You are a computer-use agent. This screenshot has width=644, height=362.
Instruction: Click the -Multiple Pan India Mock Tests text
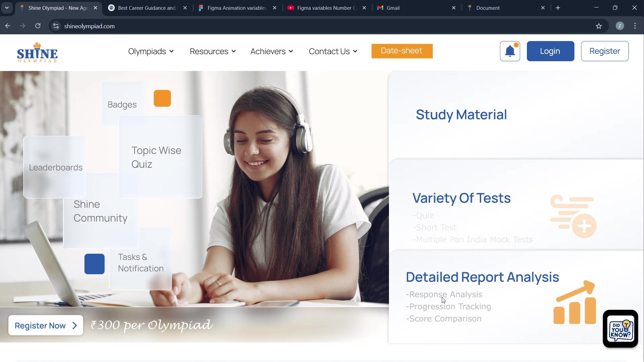tap(473, 240)
